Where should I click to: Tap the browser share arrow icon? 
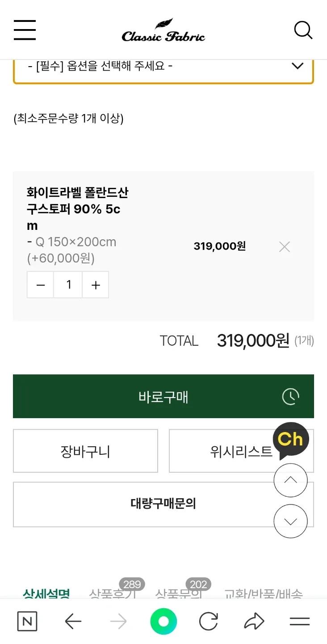pyautogui.click(x=254, y=621)
